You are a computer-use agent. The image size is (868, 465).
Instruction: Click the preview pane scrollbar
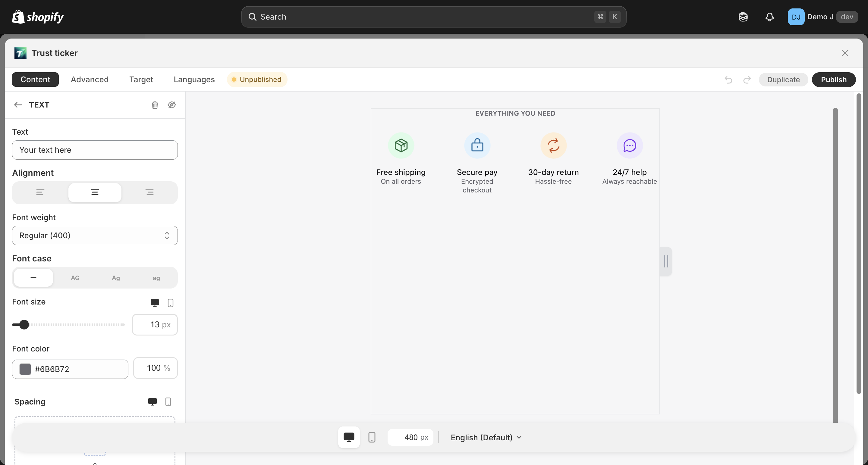pos(835,265)
